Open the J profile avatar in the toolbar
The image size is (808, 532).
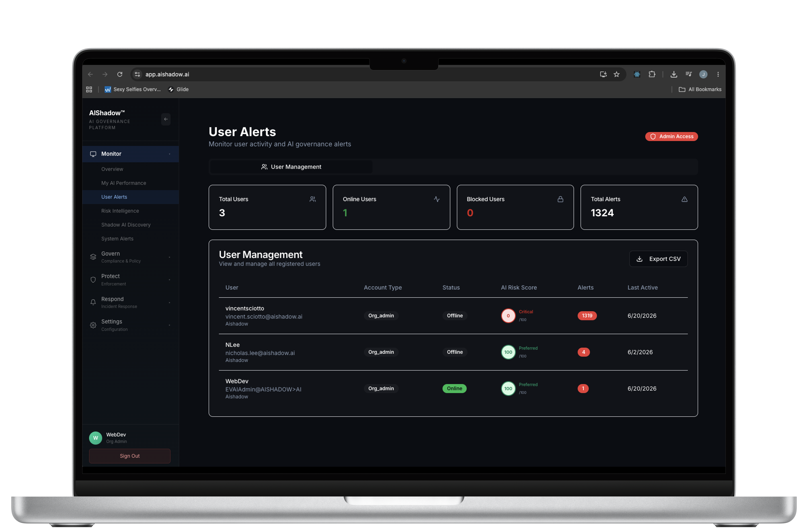point(703,74)
